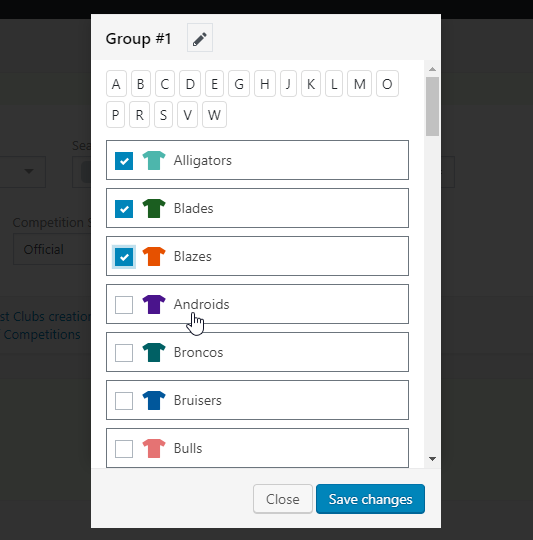Click the orange Blazes shirt icon
The width and height of the screenshot is (533, 540).
pyautogui.click(x=154, y=256)
